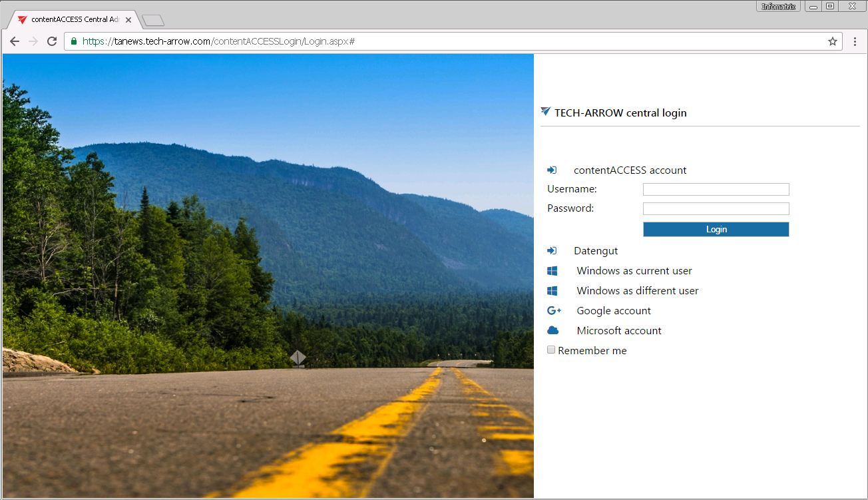Bookmark the page with star icon
This screenshot has height=500, width=868.
(x=832, y=41)
